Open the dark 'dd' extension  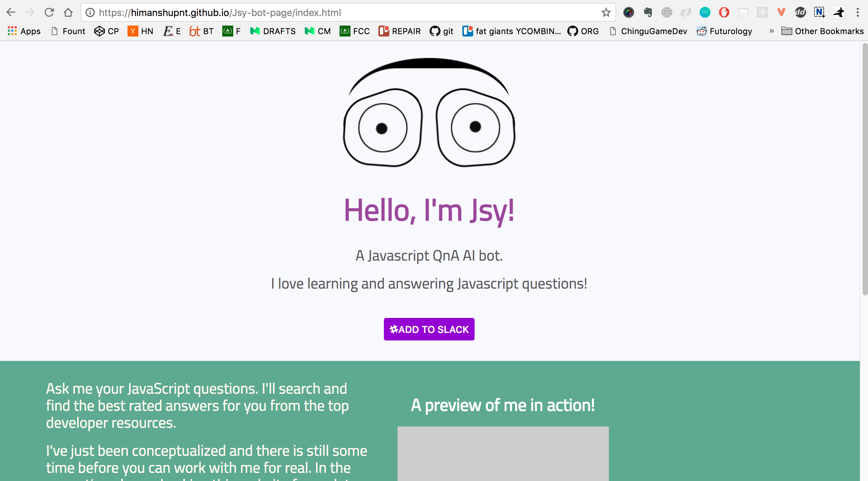tap(800, 13)
